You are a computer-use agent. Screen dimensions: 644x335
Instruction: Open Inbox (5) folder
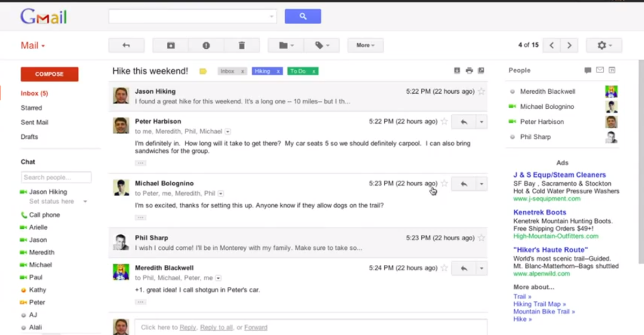[x=34, y=93]
